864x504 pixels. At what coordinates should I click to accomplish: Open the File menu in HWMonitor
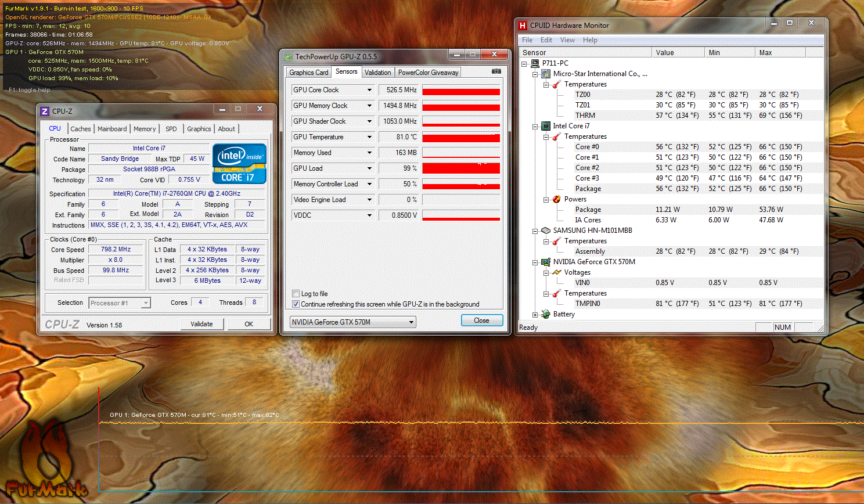click(x=527, y=40)
